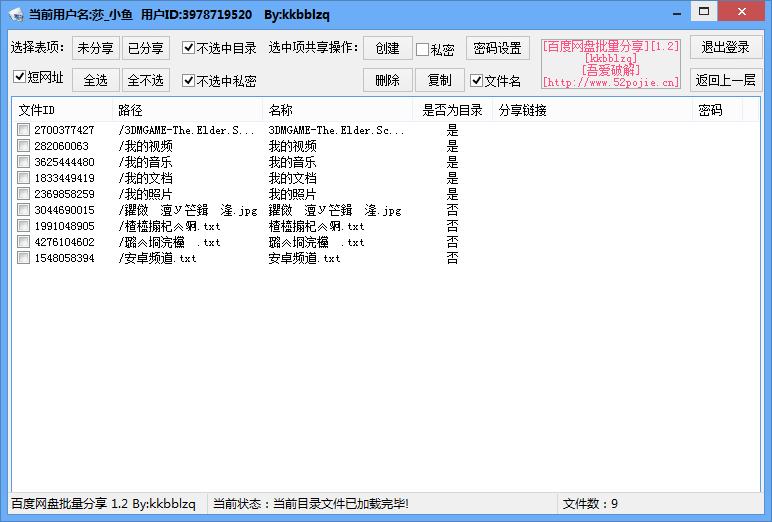Sort by 路径 column header
772x522 pixels.
[188, 110]
